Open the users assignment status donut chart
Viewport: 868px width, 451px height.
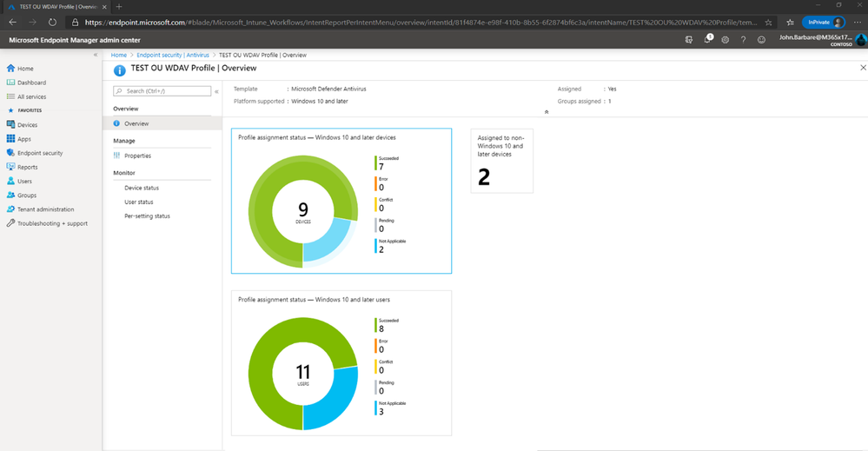pos(303,374)
